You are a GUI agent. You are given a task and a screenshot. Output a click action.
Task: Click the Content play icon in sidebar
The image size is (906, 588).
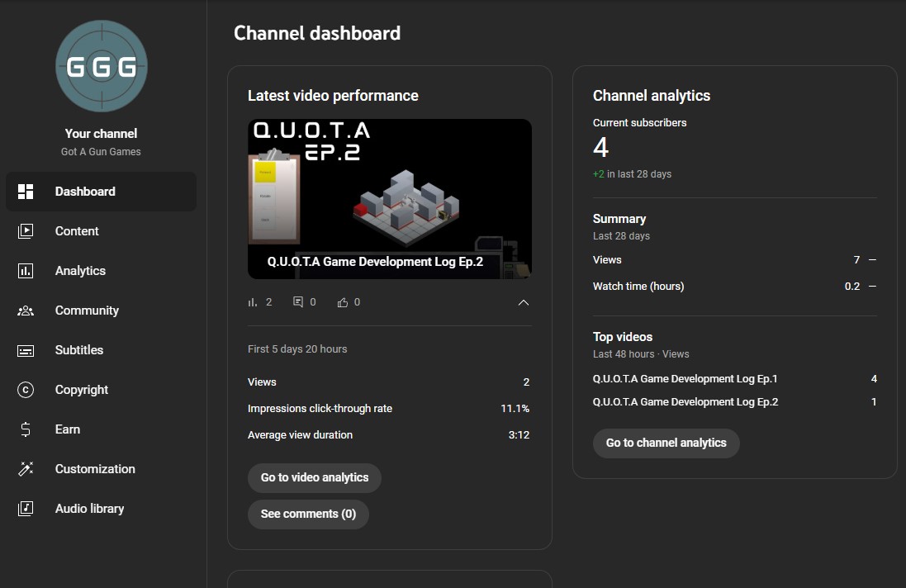pos(26,231)
